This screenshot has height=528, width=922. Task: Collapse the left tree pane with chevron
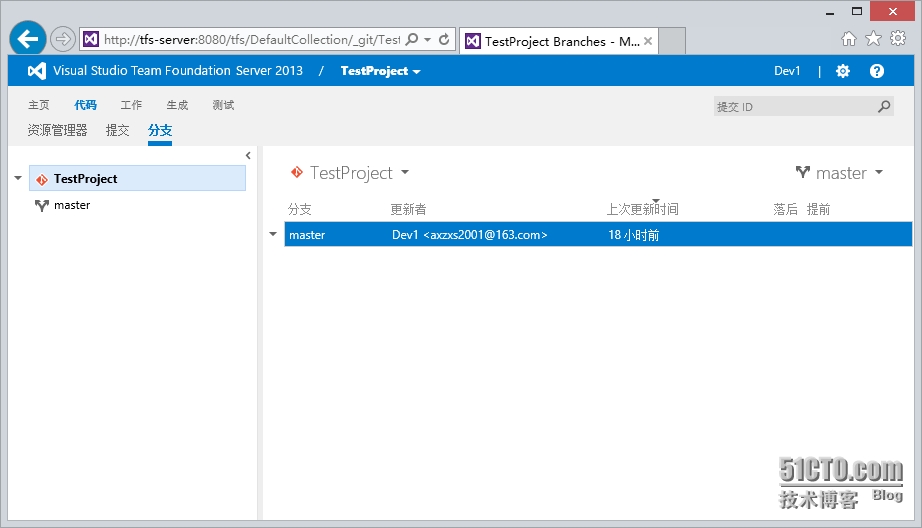point(248,155)
